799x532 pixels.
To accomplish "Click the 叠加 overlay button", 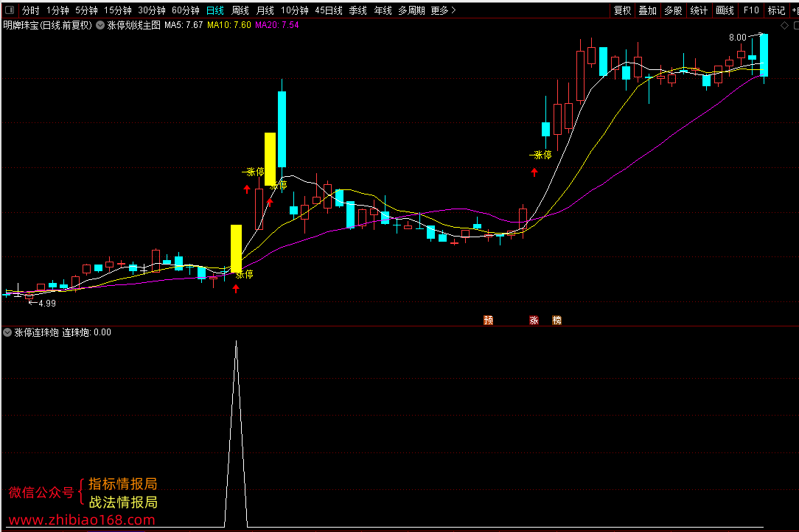I will (648, 10).
